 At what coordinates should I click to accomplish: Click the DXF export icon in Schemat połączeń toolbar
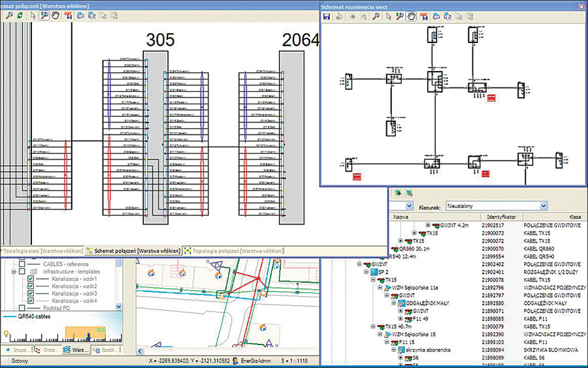(x=68, y=16)
